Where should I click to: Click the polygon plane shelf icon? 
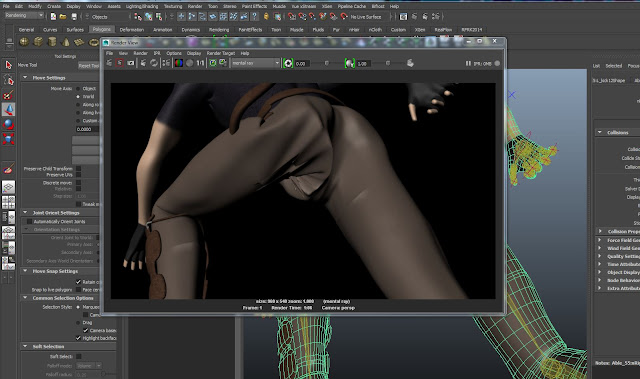(x=79, y=42)
